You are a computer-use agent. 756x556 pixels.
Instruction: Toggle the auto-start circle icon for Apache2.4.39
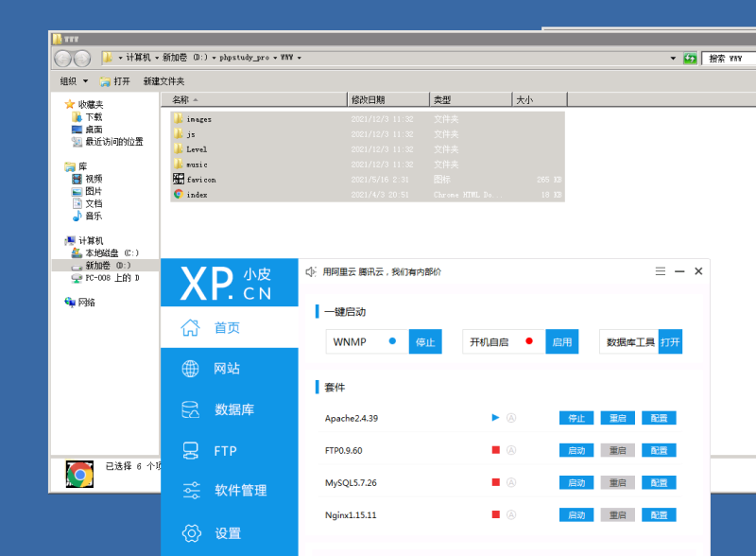tap(511, 418)
